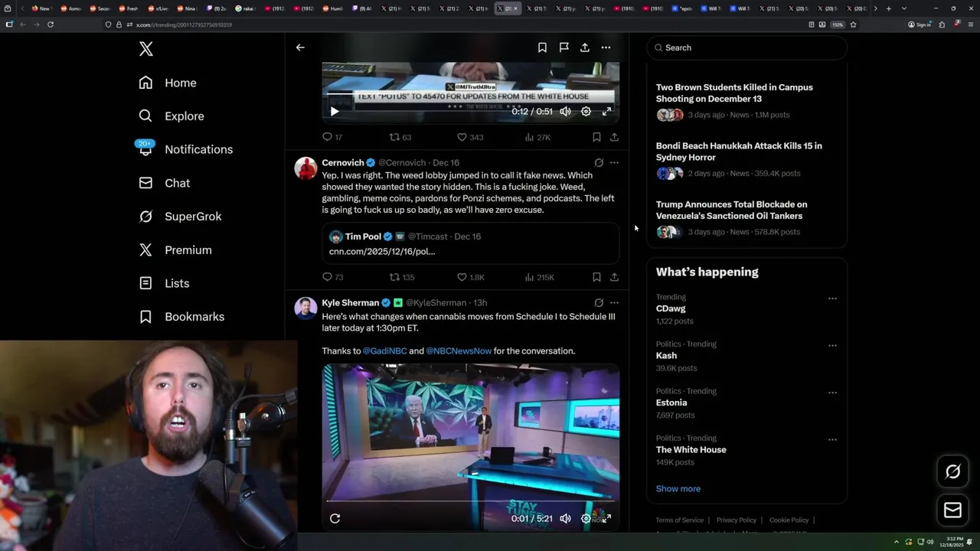The height and width of the screenshot is (551, 980).
Task: Click the X logo in sidebar
Action: click(146, 49)
